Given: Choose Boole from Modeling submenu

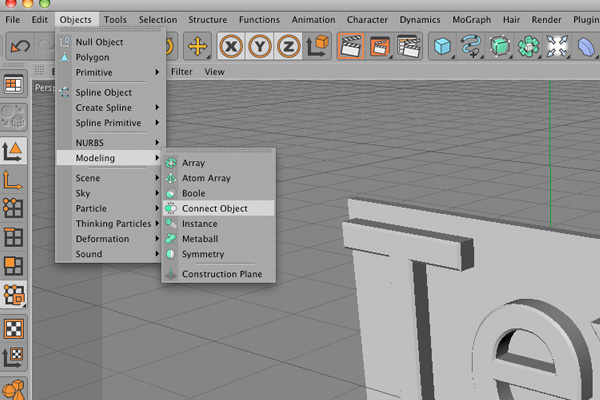Looking at the screenshot, I should (218, 193).
